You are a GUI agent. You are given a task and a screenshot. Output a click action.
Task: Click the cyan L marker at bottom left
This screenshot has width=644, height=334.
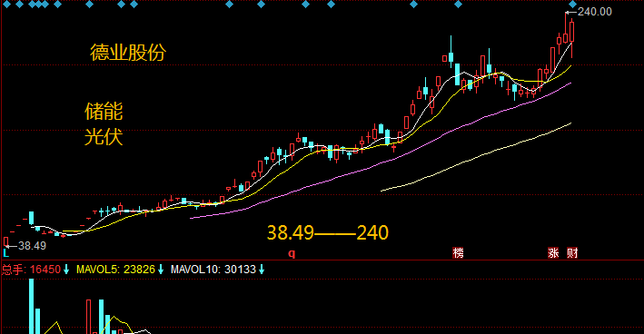(x=6, y=253)
